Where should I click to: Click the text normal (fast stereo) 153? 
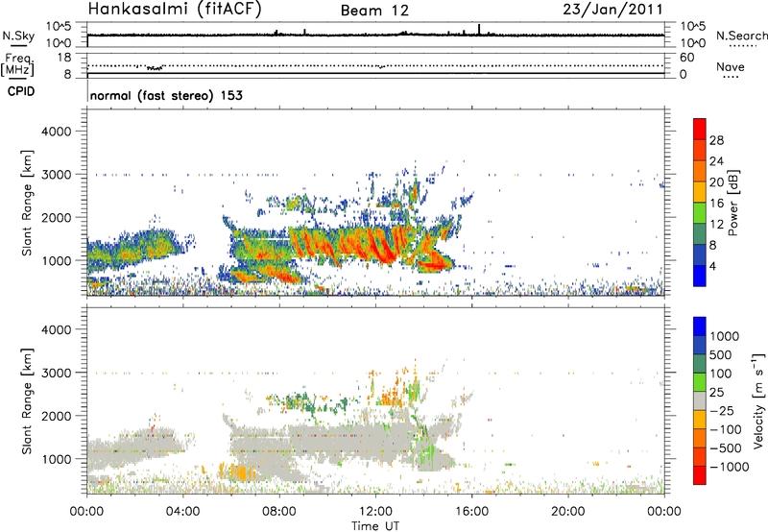pos(166,95)
